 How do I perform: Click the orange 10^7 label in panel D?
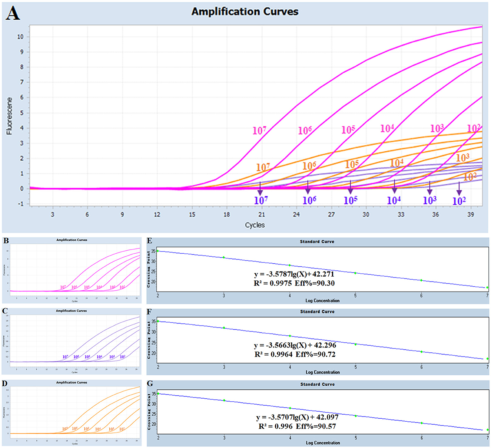point(65,429)
